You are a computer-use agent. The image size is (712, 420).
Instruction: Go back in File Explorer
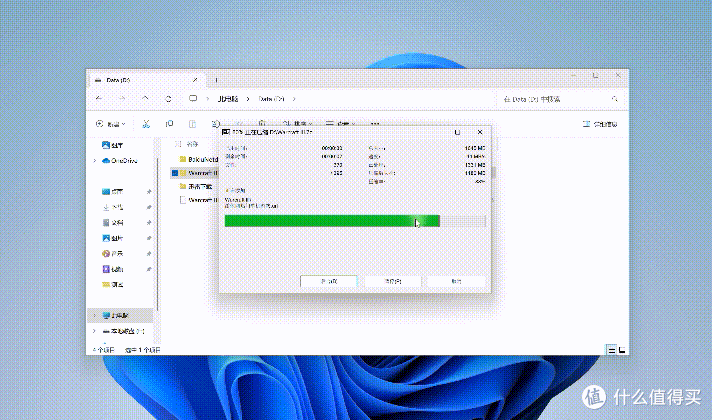[99, 98]
